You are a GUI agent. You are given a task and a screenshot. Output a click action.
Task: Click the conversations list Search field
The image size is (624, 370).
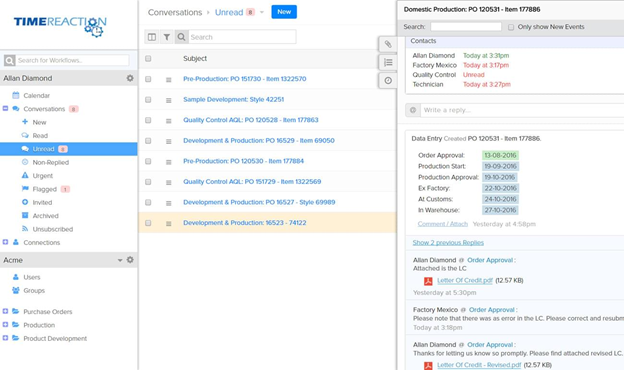point(242,37)
